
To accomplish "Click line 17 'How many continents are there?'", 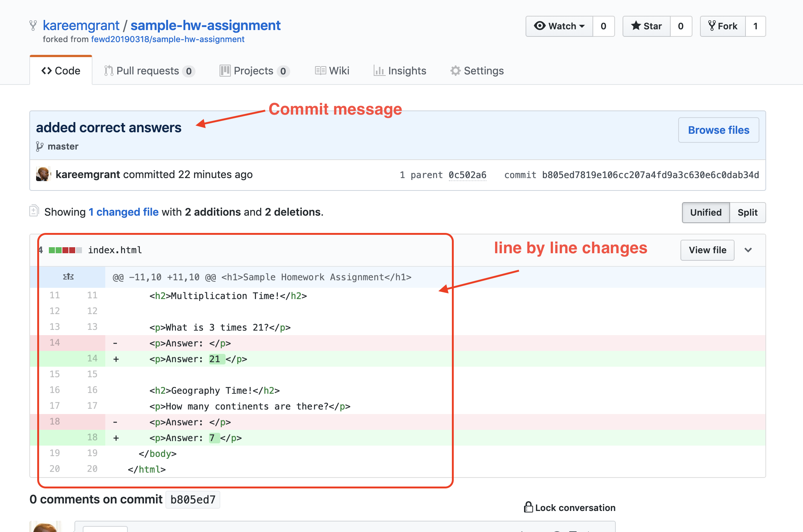I will (250, 407).
